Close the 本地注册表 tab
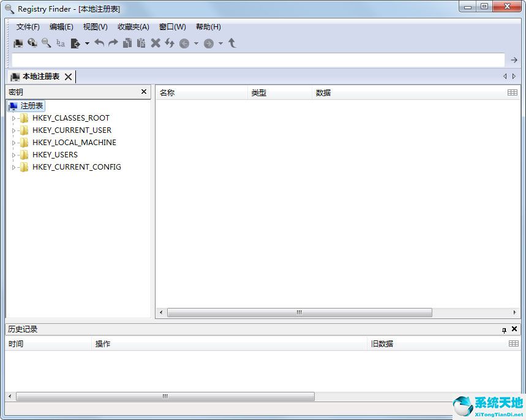526x420 pixels. (x=68, y=77)
